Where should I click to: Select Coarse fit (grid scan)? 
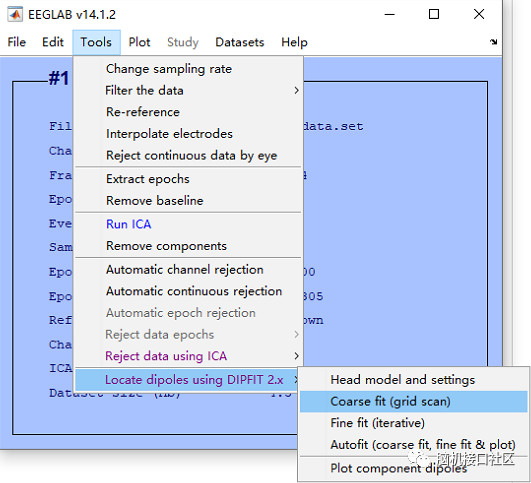click(x=413, y=401)
